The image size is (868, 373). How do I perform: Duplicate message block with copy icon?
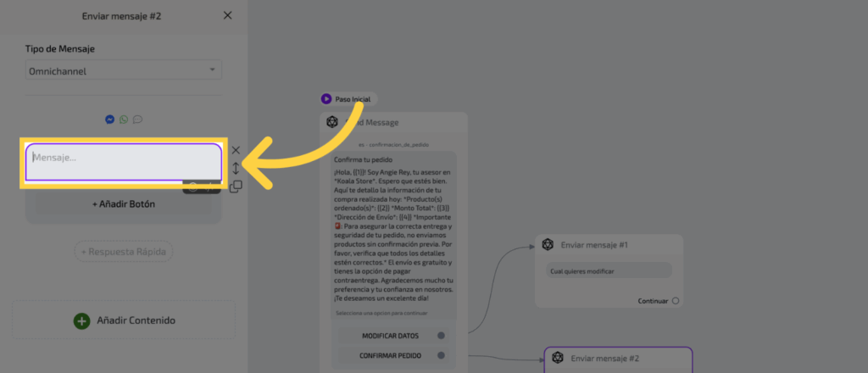pos(236,186)
